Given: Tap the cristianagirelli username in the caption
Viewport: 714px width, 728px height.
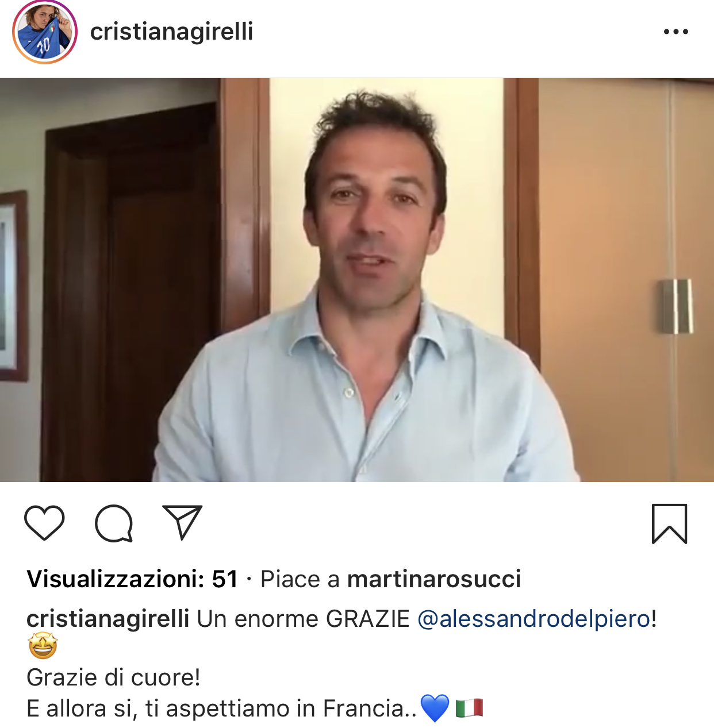Looking at the screenshot, I should pyautogui.click(x=108, y=619).
